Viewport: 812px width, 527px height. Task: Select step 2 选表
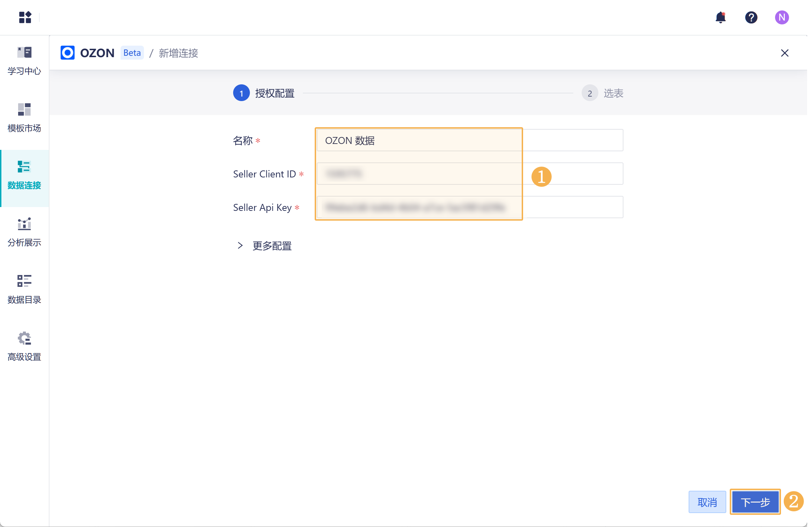[x=603, y=93]
